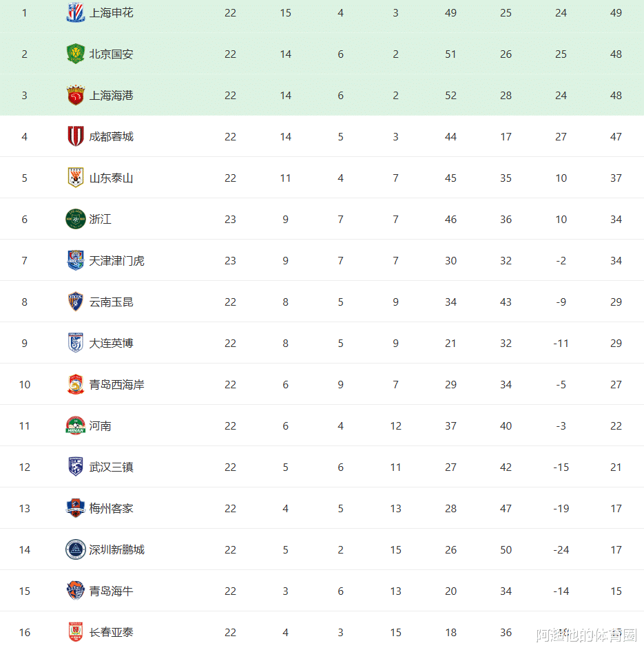644x652 pixels.
Task: Click the Shandong Taishan team logo
Action: click(x=75, y=178)
